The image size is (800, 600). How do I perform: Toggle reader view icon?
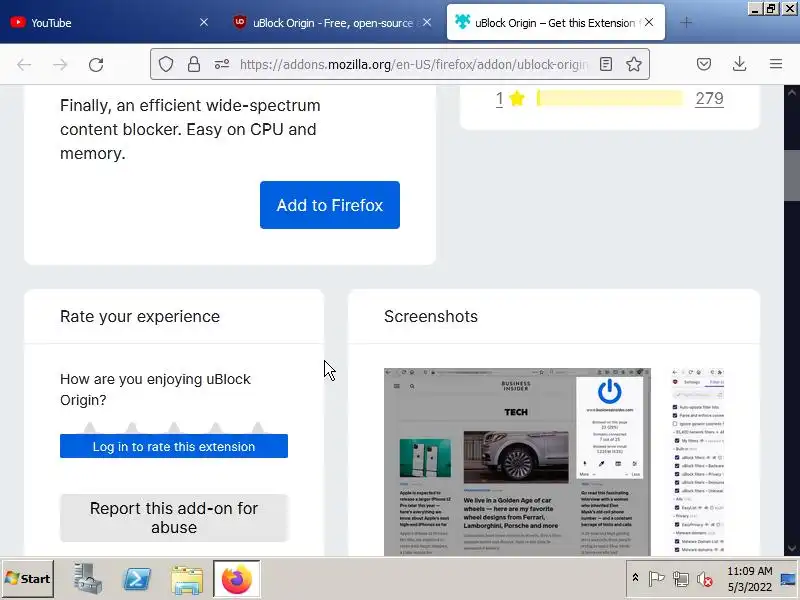[606, 64]
